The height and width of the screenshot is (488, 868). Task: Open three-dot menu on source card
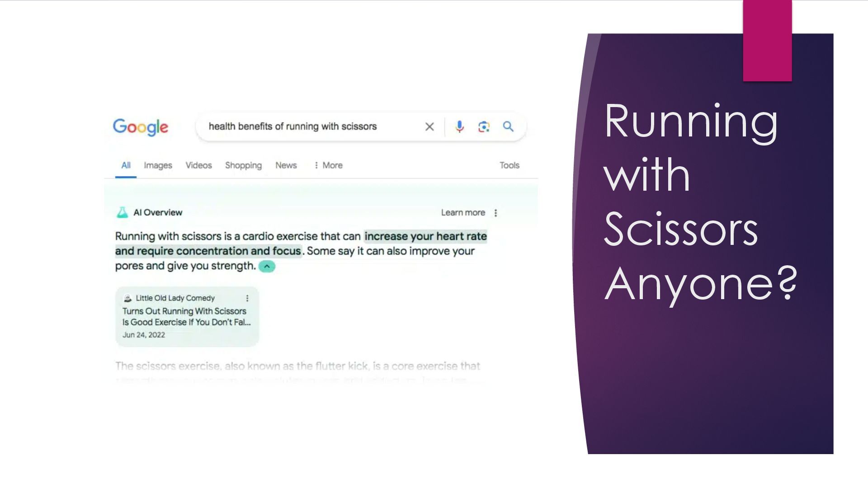tap(247, 298)
